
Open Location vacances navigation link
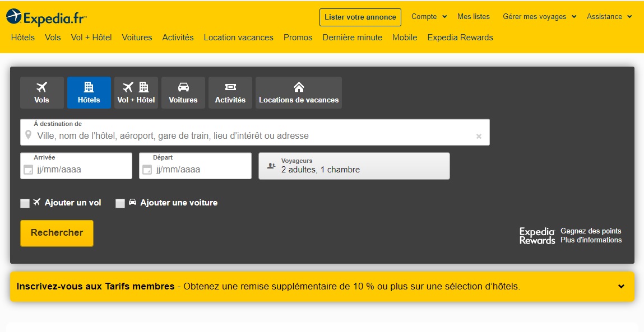point(239,38)
